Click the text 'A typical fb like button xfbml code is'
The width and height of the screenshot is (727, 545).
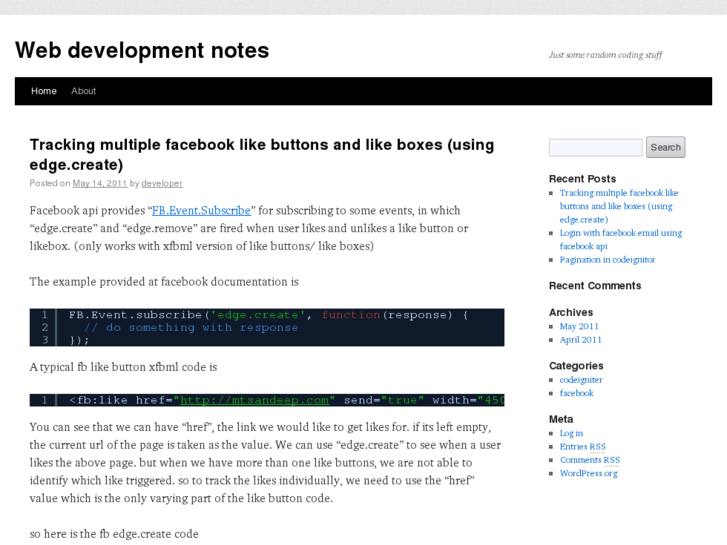[x=123, y=367]
